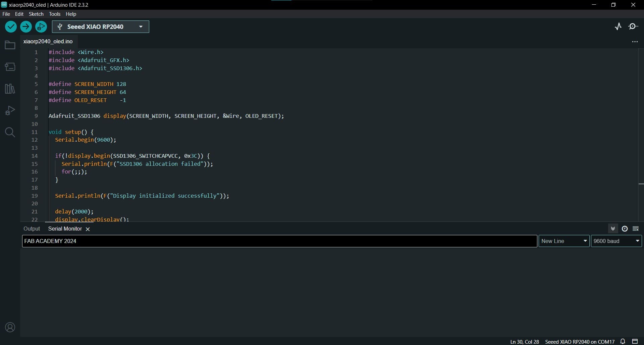
Task: Toggle Serial Monitor magnifier icon in toolbar
Action: (633, 27)
